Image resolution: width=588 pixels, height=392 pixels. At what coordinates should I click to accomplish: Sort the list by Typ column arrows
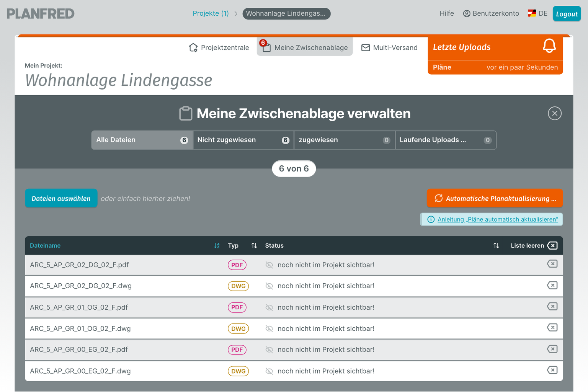point(254,246)
